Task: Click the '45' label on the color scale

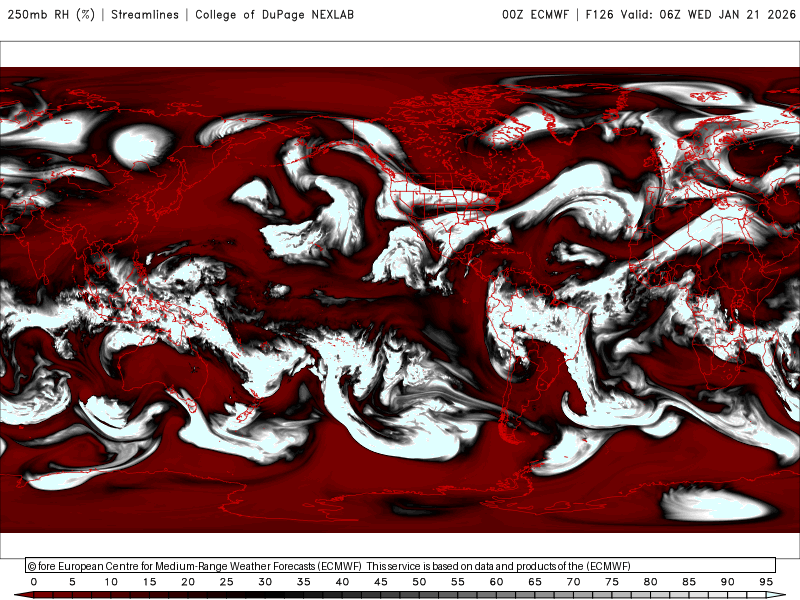Action: (x=381, y=582)
